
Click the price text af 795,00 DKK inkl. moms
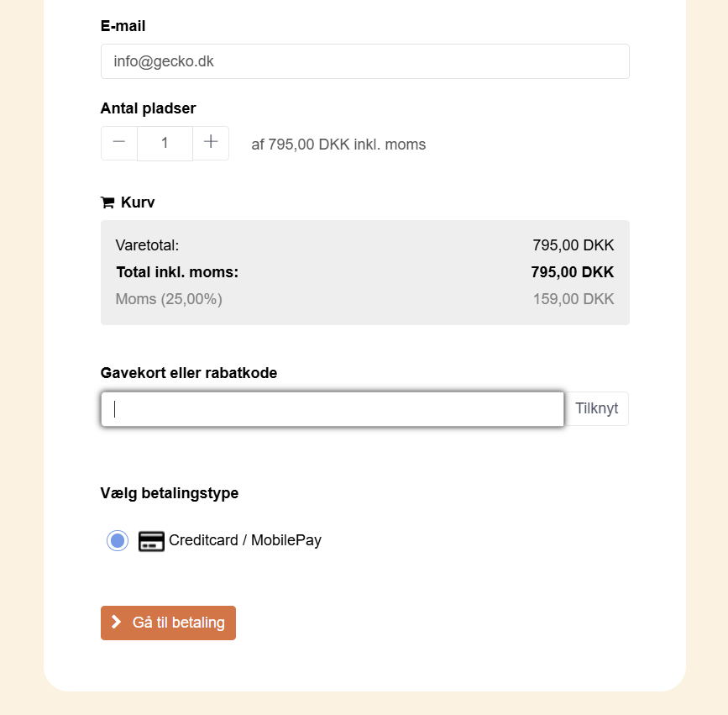[x=338, y=145]
